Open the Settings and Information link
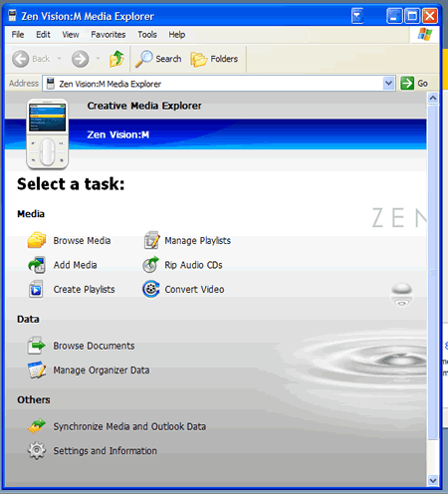The height and width of the screenshot is (494, 448). click(106, 451)
